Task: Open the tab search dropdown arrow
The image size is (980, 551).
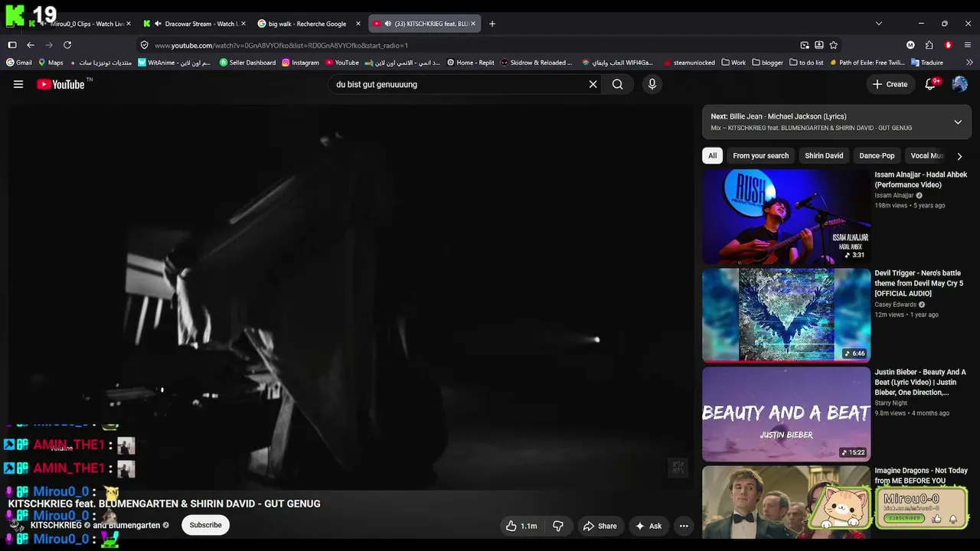Action: (879, 24)
